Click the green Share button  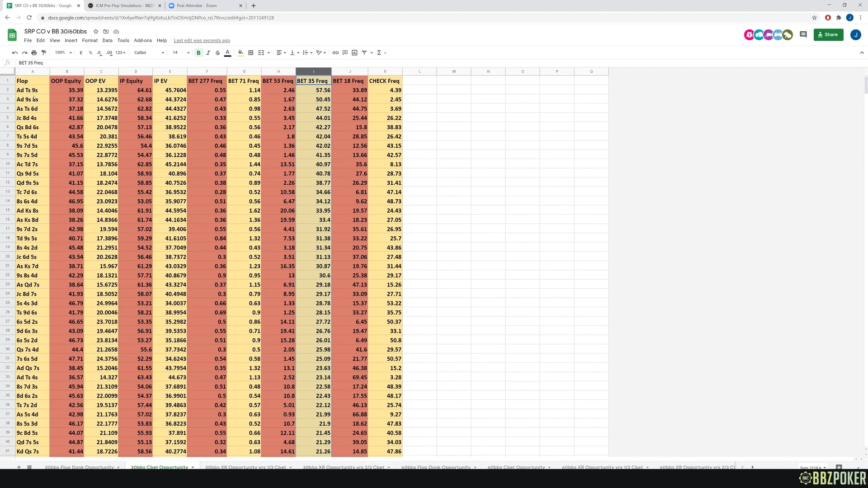tap(828, 35)
